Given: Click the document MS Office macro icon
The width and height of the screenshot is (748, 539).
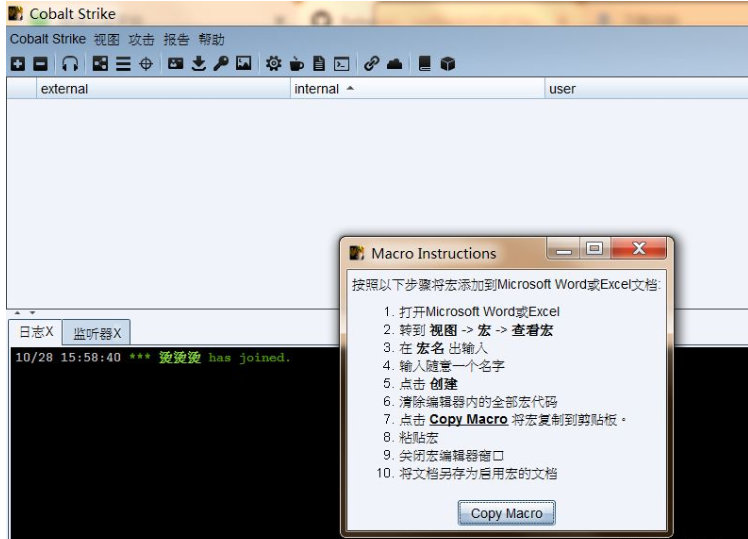Looking at the screenshot, I should tap(319, 63).
